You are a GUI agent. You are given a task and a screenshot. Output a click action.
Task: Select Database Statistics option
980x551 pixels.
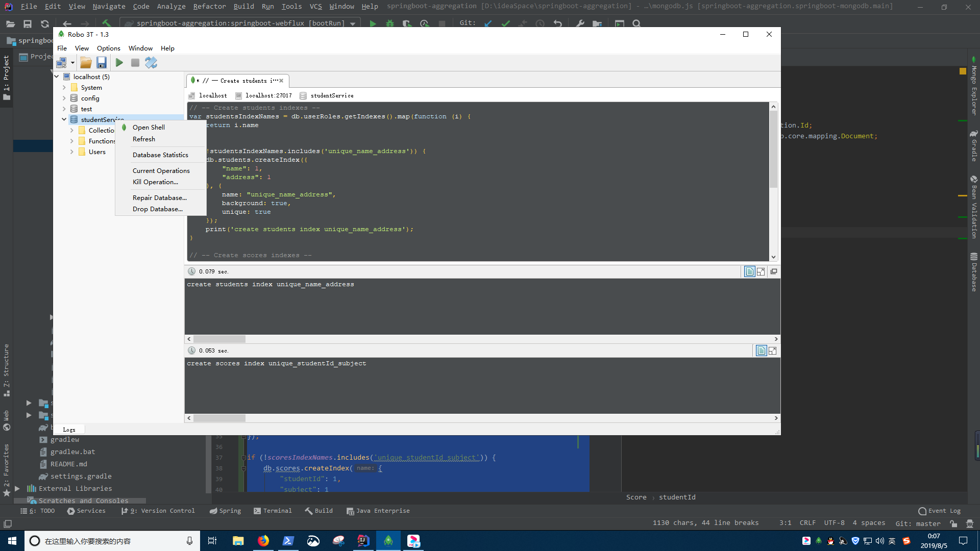pyautogui.click(x=160, y=155)
